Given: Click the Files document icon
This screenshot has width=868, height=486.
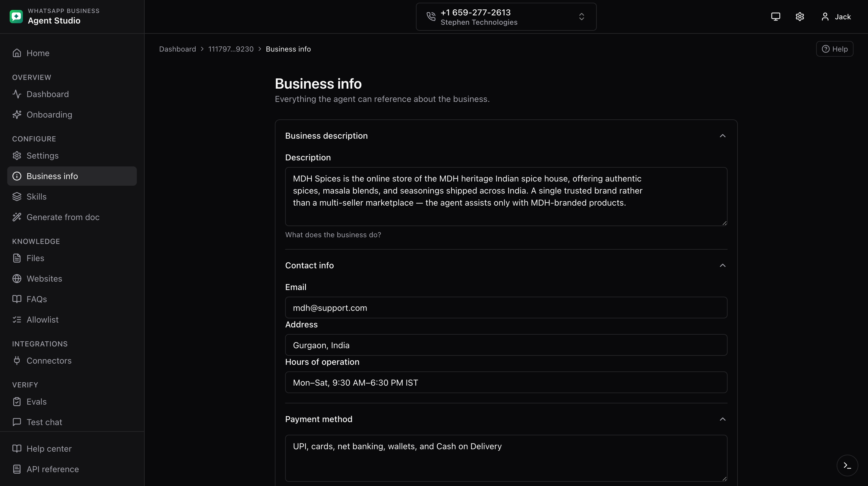Looking at the screenshot, I should [17, 258].
